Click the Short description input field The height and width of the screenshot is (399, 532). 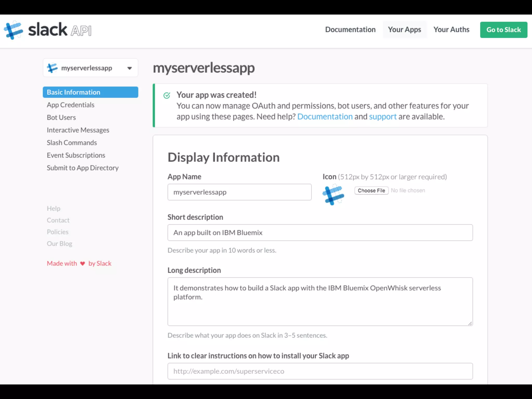[320, 232]
